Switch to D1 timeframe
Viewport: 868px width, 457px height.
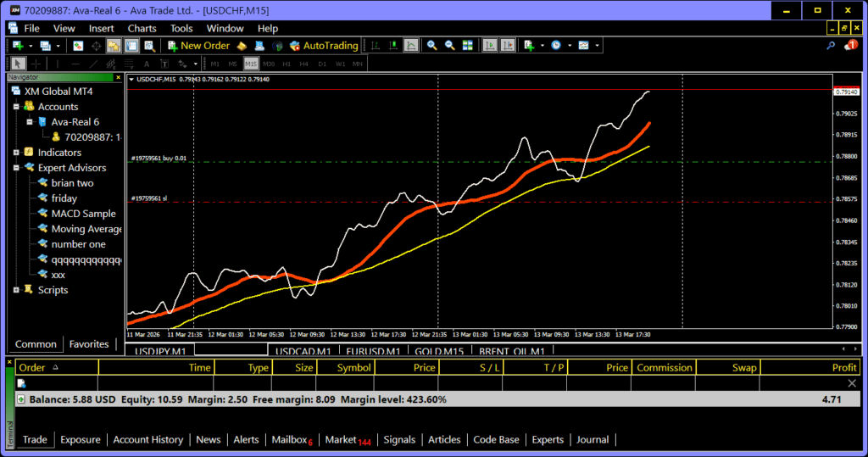pyautogui.click(x=322, y=64)
